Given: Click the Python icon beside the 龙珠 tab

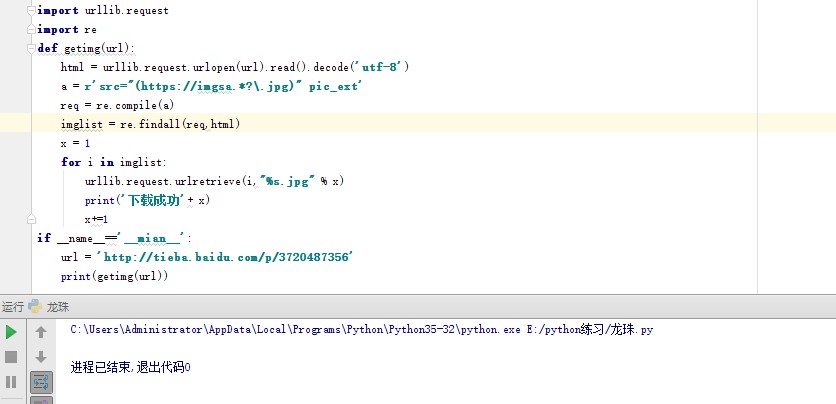Looking at the screenshot, I should 35,307.
